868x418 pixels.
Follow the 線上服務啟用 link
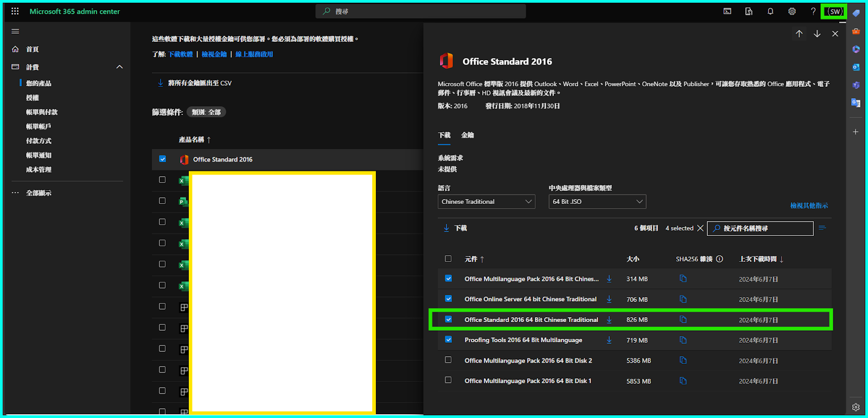pos(254,54)
